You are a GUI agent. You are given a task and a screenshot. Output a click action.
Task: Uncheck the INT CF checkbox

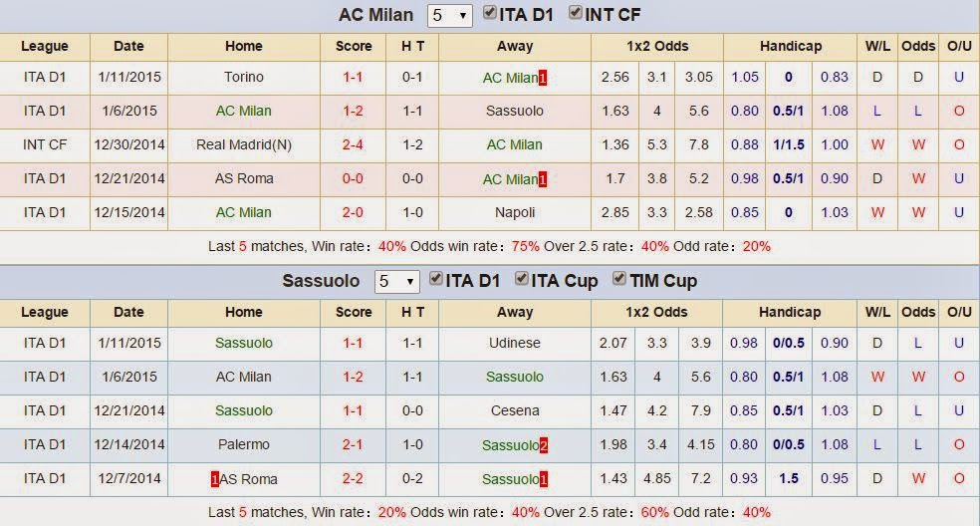click(x=576, y=14)
